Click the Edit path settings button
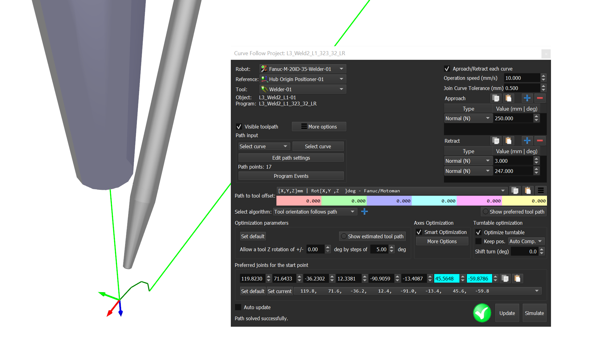The width and height of the screenshot is (600, 364). 291,158
